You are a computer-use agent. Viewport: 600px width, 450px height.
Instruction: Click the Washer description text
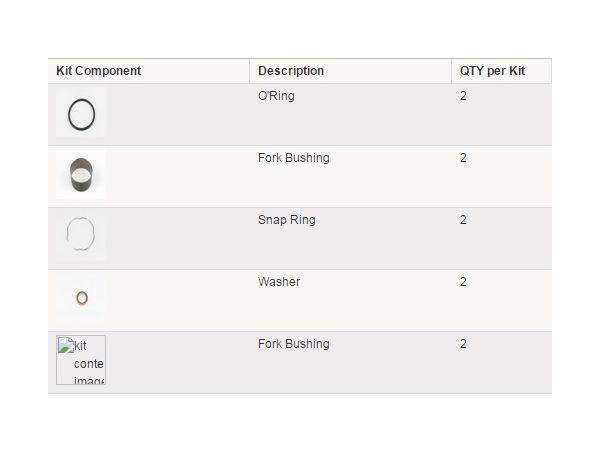coord(279,282)
